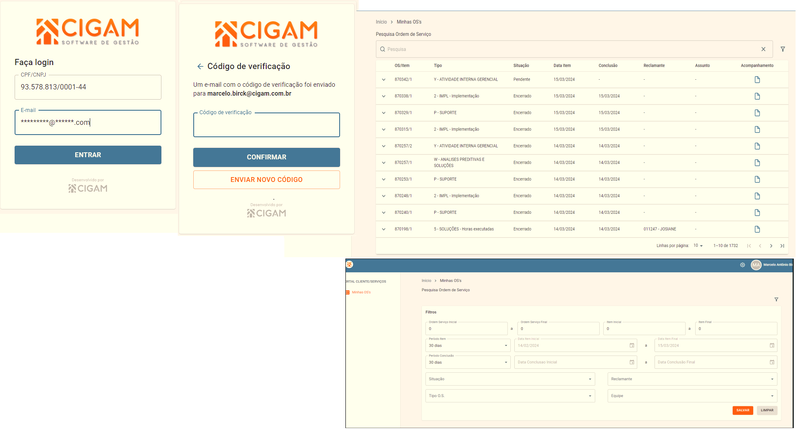This screenshot has width=800, height=429.
Task: Open calendar picker for Data Conclusão Inicial
Action: tap(632, 362)
